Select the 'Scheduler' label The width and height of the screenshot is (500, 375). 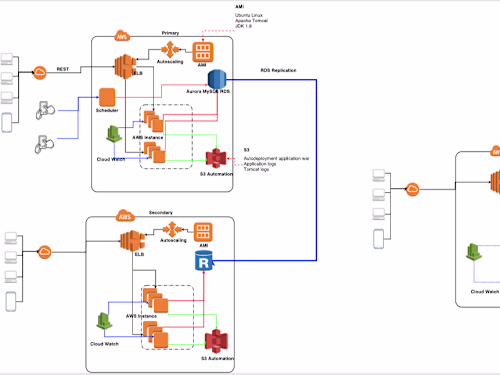click(x=107, y=110)
